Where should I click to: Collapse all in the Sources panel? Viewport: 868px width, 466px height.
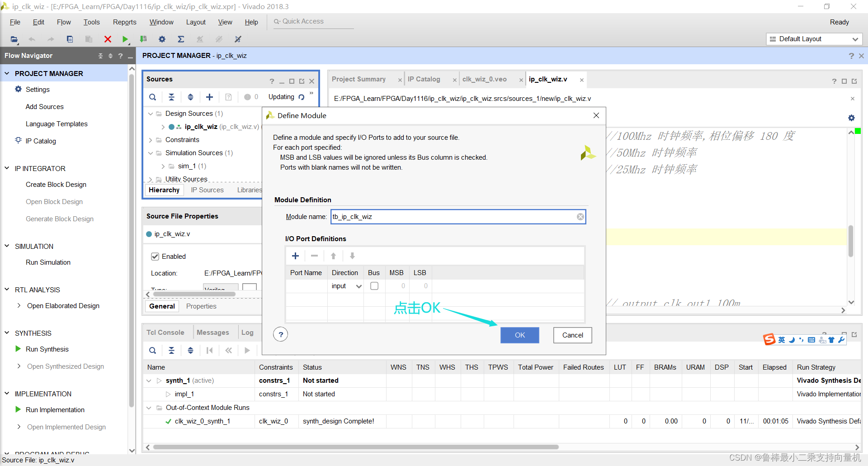pos(171,97)
